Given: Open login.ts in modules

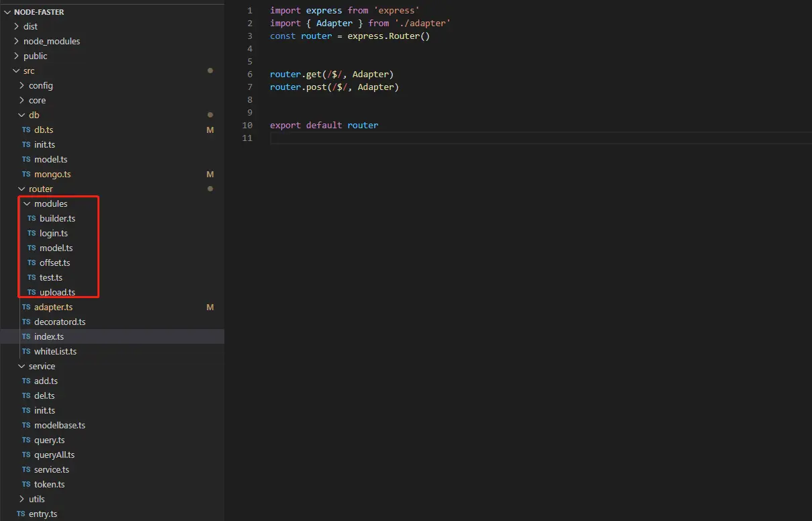Looking at the screenshot, I should [x=54, y=233].
